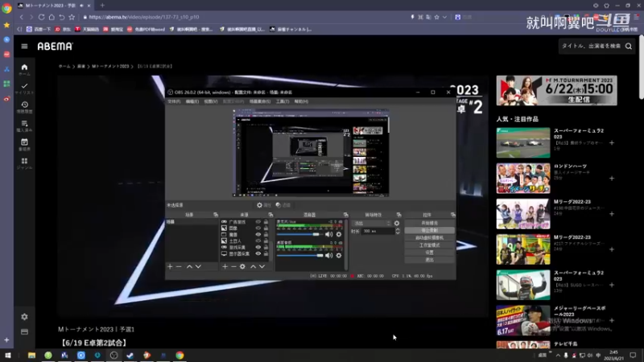
Task: Click the browser home icon
Action: [52, 17]
